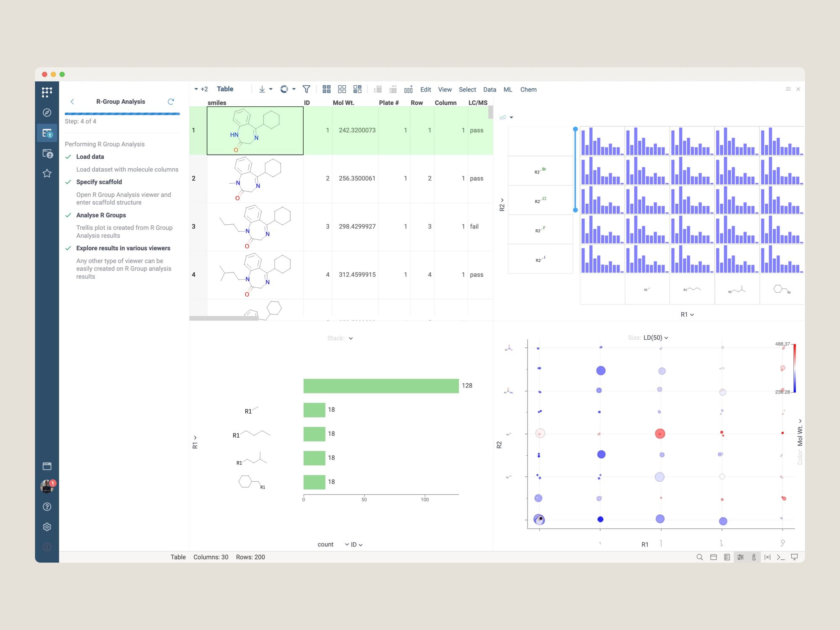Go back using the tutorial back arrow
This screenshot has width=840, height=630.
tap(72, 102)
